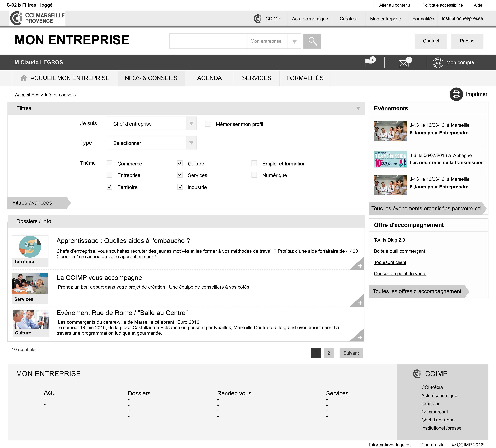This screenshot has height=448, width=496.
Task: Select current page 1 in pagination
Action: point(316,353)
